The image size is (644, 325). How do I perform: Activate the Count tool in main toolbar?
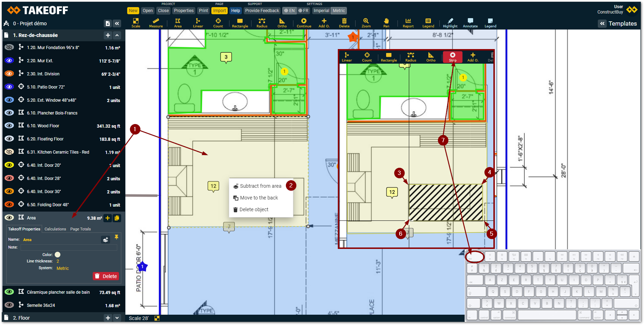[218, 23]
